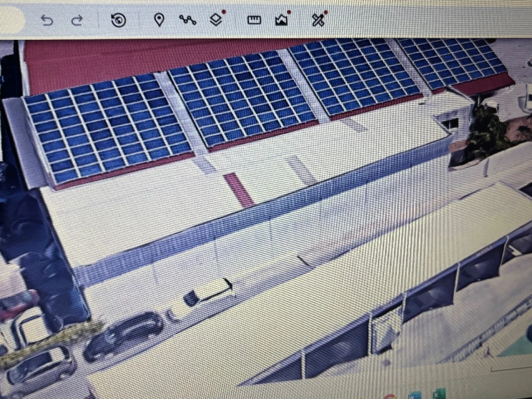Open Google Chrome from the taskbar

(390, 396)
